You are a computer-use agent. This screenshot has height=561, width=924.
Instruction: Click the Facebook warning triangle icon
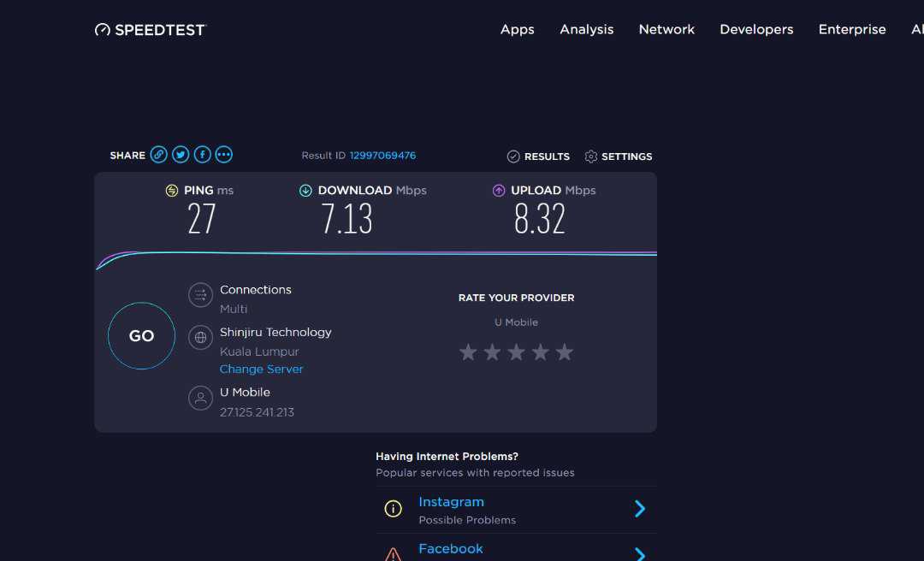(x=393, y=554)
